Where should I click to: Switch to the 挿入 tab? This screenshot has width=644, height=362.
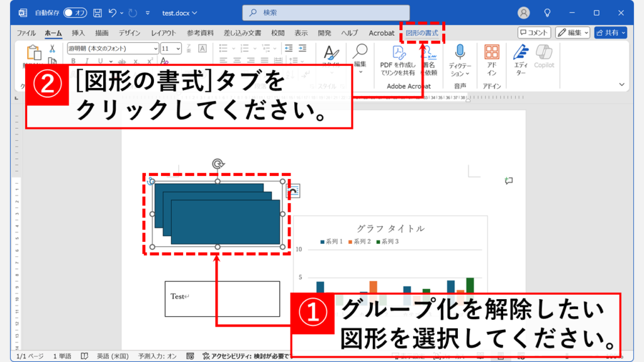(x=78, y=33)
